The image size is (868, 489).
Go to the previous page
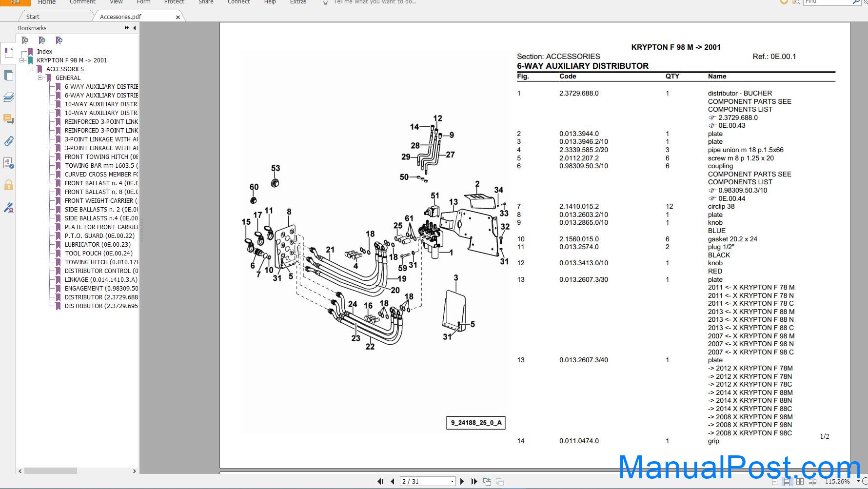[x=392, y=481]
